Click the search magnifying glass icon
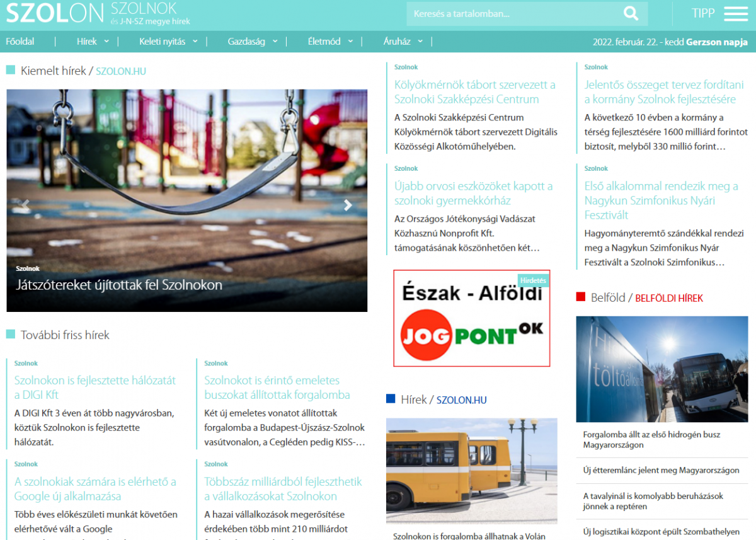This screenshot has width=756, height=540. click(629, 13)
